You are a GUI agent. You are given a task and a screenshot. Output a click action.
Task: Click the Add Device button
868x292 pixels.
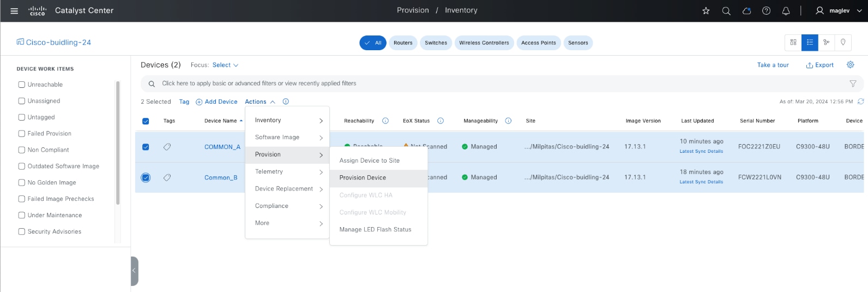(216, 102)
